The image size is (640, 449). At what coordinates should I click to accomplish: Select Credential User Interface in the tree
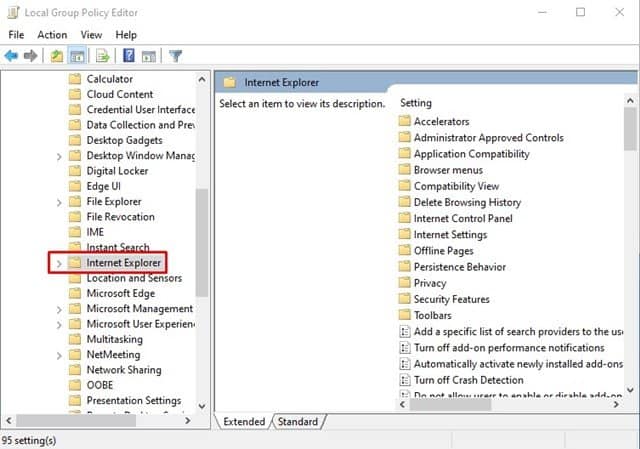pos(140,109)
